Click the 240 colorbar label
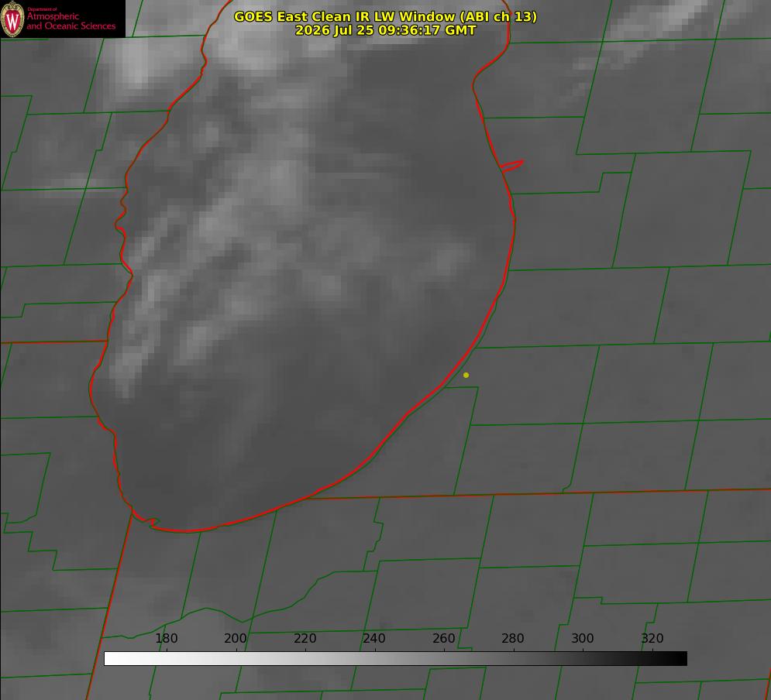 (x=374, y=638)
